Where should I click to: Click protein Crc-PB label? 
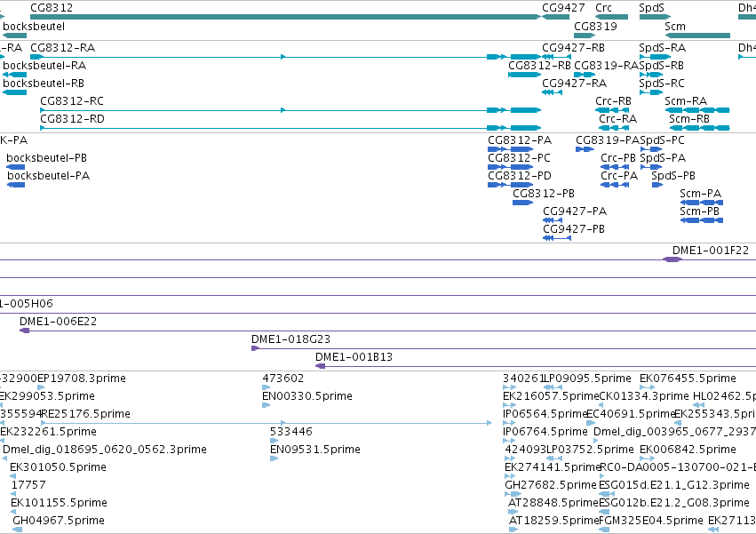click(x=618, y=158)
